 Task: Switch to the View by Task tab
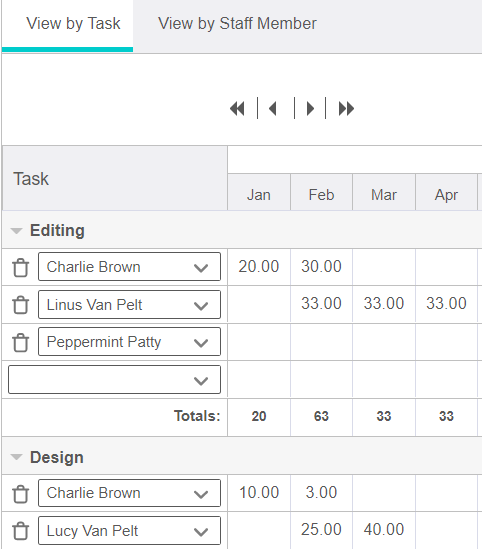point(68,25)
